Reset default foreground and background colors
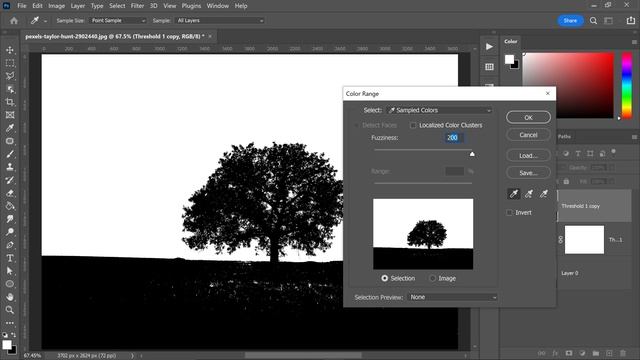 click(x=4, y=335)
